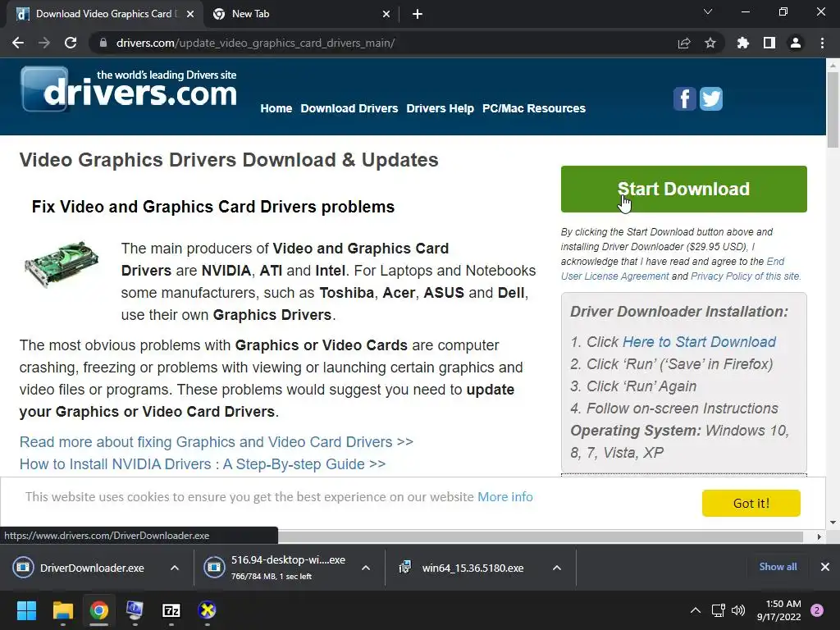The width and height of the screenshot is (840, 630).
Task: Click the green Start Download button
Action: (683, 189)
